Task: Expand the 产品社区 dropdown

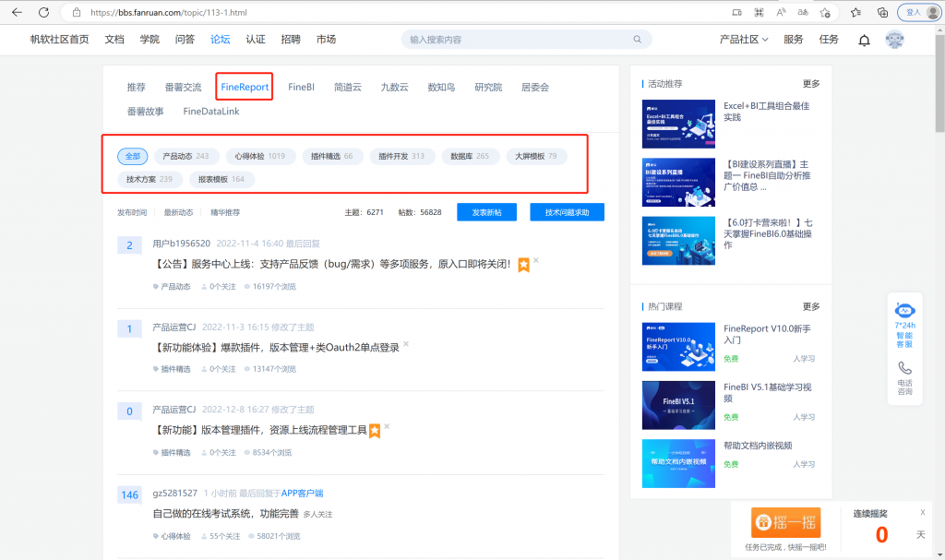Action: [x=744, y=39]
